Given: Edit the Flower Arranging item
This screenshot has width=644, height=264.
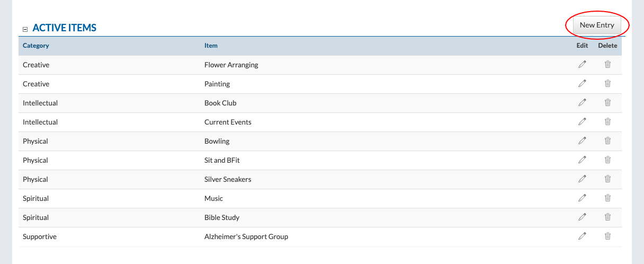Looking at the screenshot, I should point(582,65).
